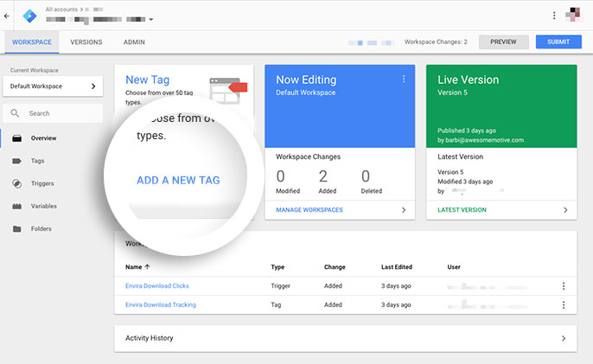Image resolution: width=593 pixels, height=364 pixels.
Task: Click the Google Tag Manager logo
Action: pos(29,15)
